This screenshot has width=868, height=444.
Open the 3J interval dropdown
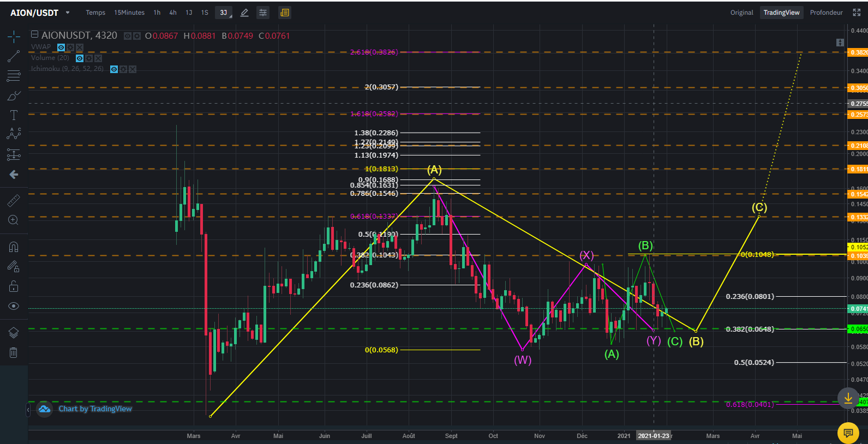(224, 13)
